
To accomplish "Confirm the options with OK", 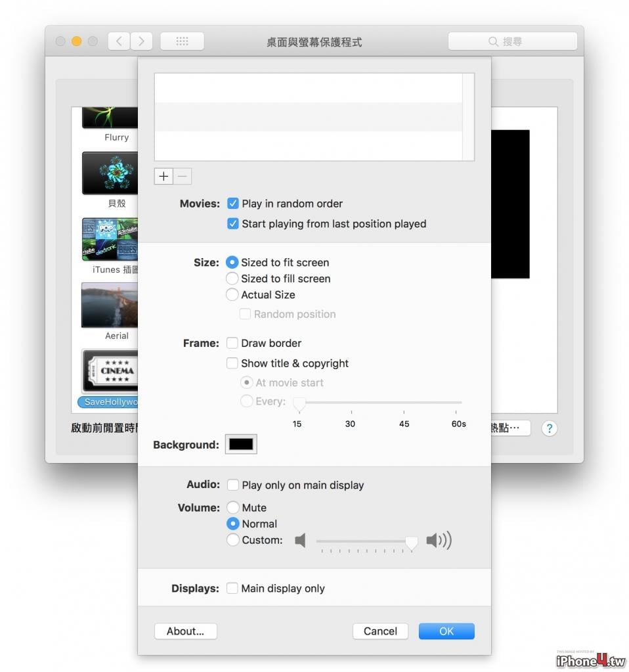I will [446, 631].
